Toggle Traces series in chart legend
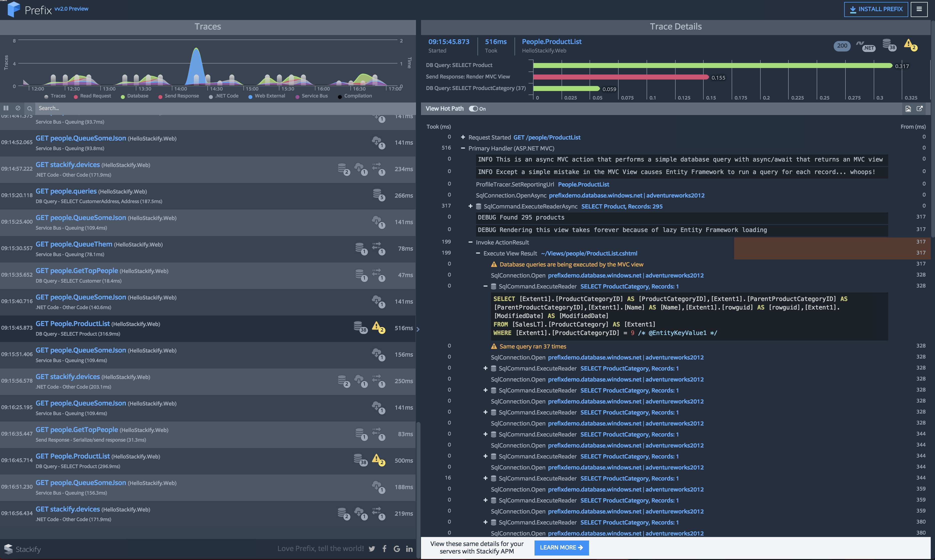 [x=55, y=96]
